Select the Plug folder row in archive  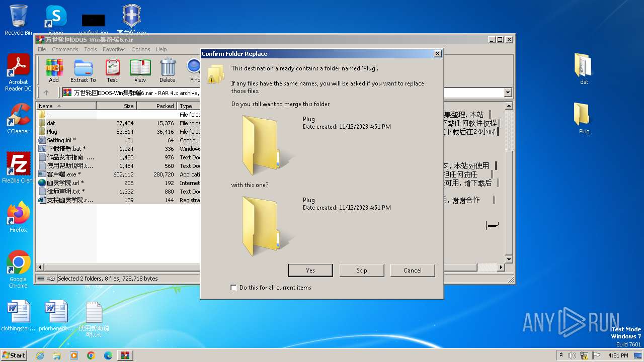click(x=118, y=132)
